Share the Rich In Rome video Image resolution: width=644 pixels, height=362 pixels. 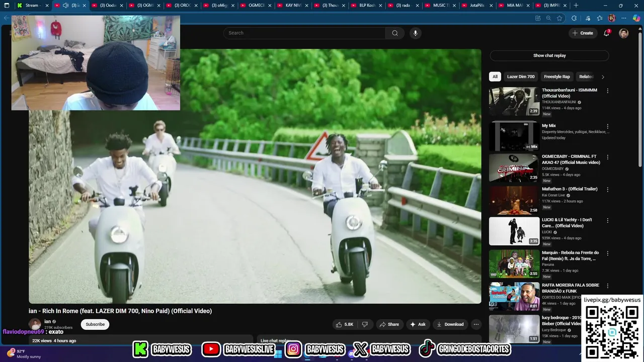tap(389, 324)
